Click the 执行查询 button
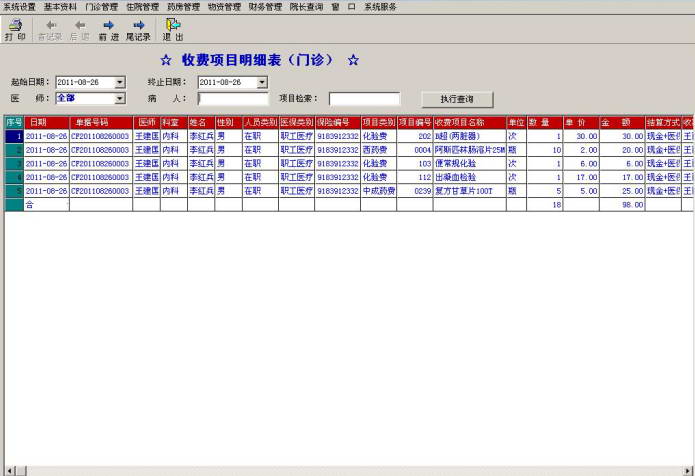Viewport: 695px width, 476px height. tap(457, 99)
